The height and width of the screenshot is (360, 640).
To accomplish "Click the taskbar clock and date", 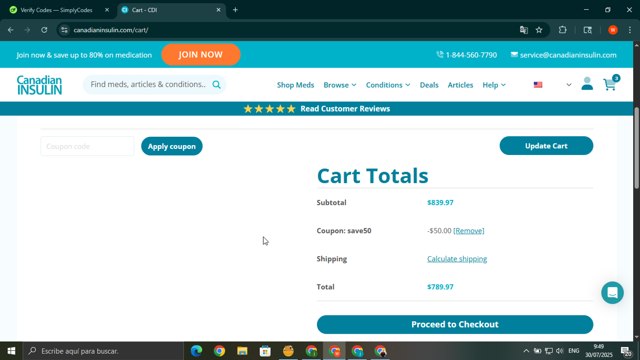I will point(598,351).
